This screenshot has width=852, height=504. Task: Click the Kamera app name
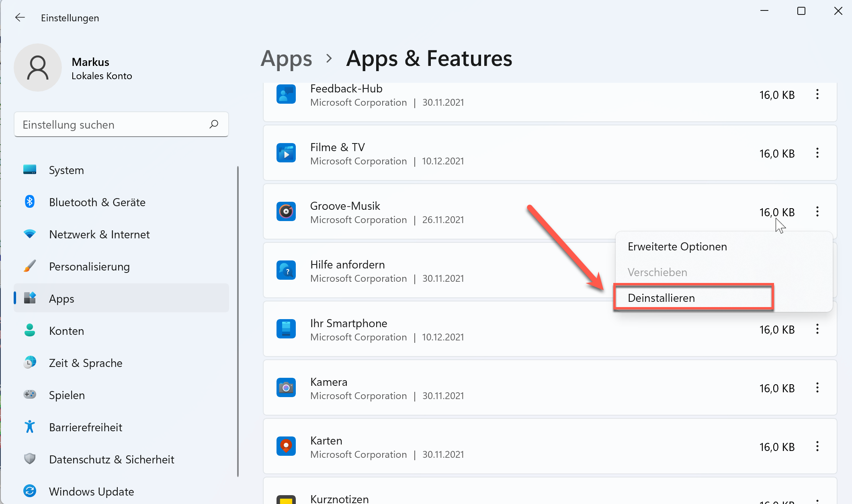(329, 382)
